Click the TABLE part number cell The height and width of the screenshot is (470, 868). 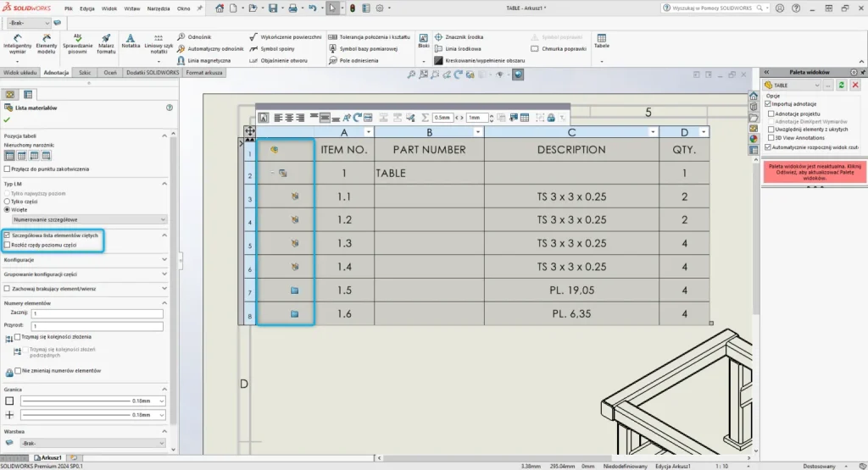pos(429,173)
